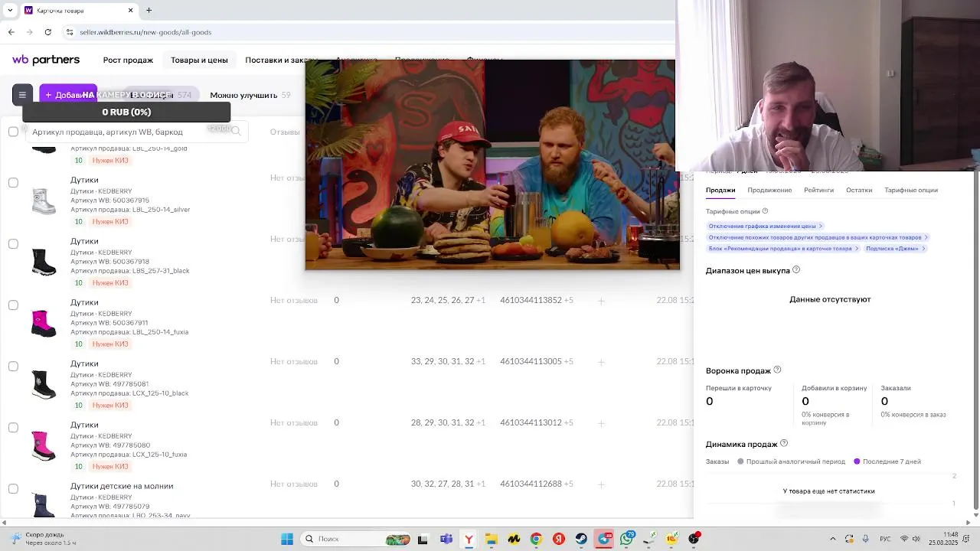Screen dimensions: 980x551
Task: Switch to the Тарифные опции tab
Action: click(911, 190)
